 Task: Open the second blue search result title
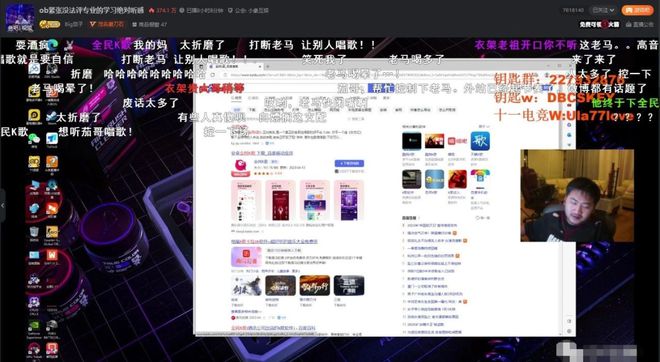[x=274, y=242]
